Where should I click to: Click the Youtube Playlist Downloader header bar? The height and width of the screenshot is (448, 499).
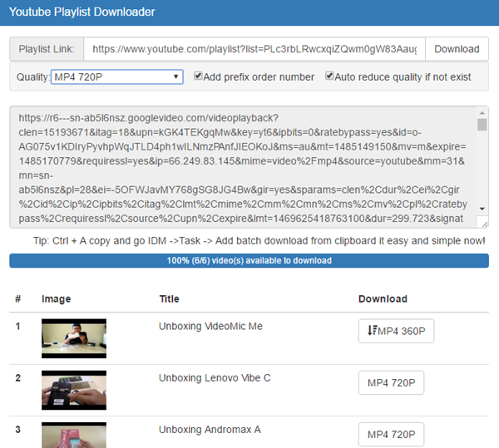(x=249, y=12)
